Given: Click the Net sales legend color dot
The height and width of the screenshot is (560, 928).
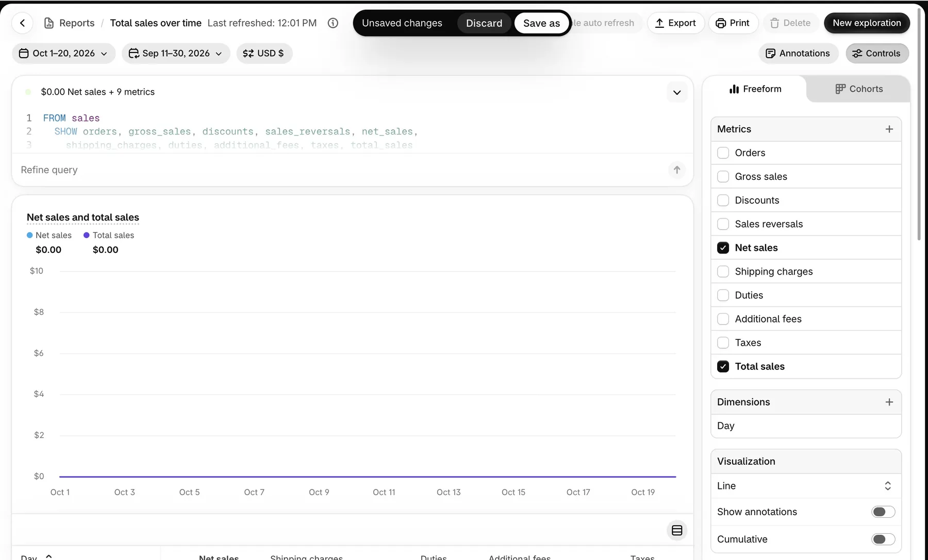Looking at the screenshot, I should coord(30,235).
